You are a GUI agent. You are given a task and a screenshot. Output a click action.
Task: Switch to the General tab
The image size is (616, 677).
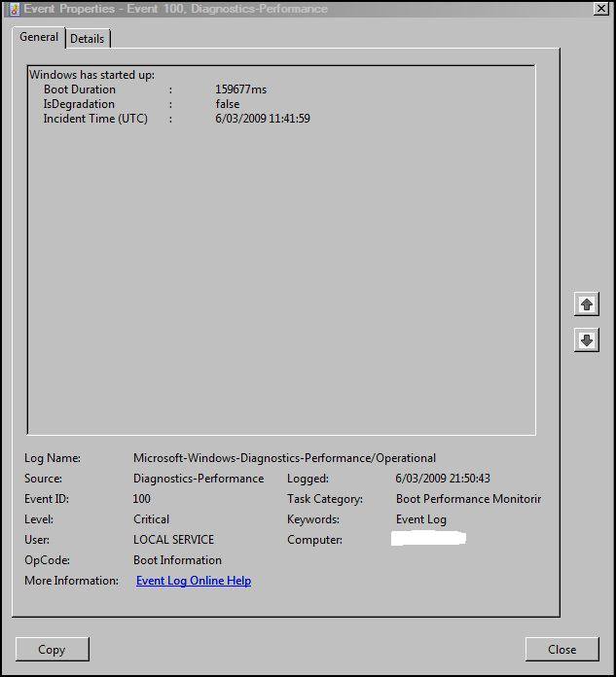[39, 37]
